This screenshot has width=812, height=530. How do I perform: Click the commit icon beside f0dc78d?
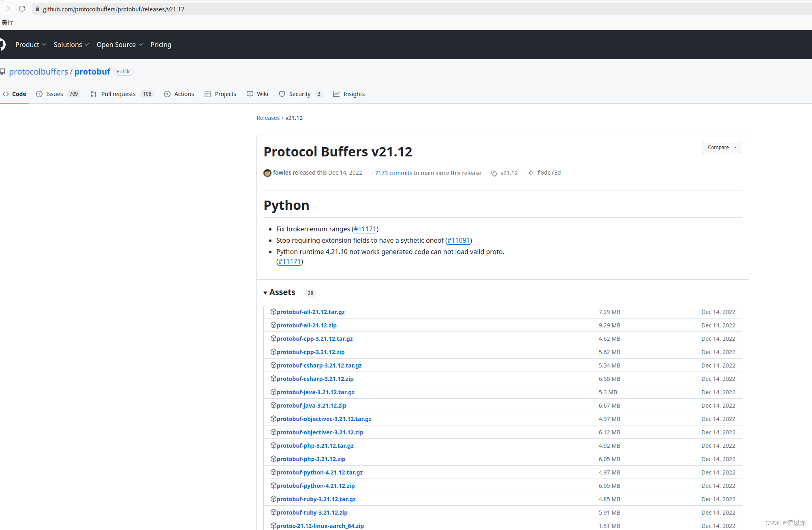pos(531,173)
